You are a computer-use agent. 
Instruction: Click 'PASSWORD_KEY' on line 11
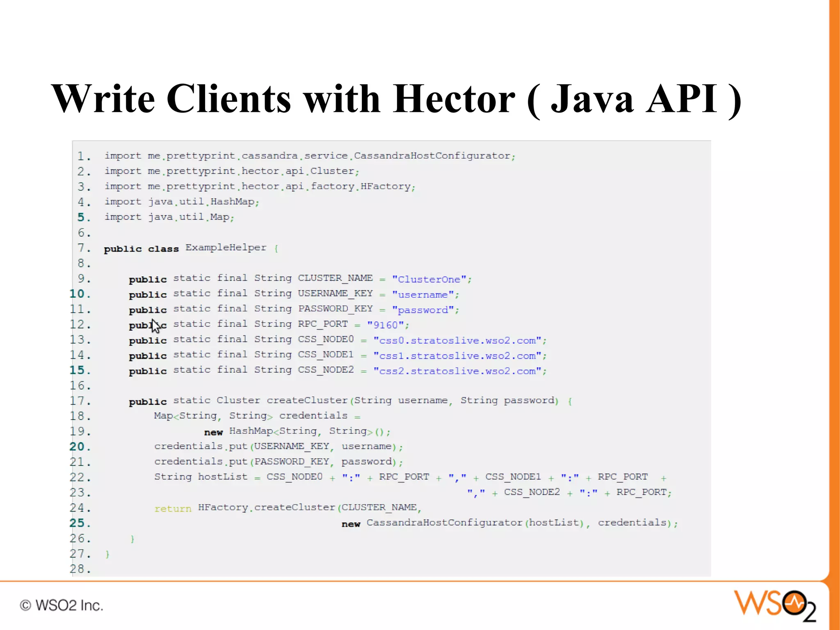click(336, 308)
